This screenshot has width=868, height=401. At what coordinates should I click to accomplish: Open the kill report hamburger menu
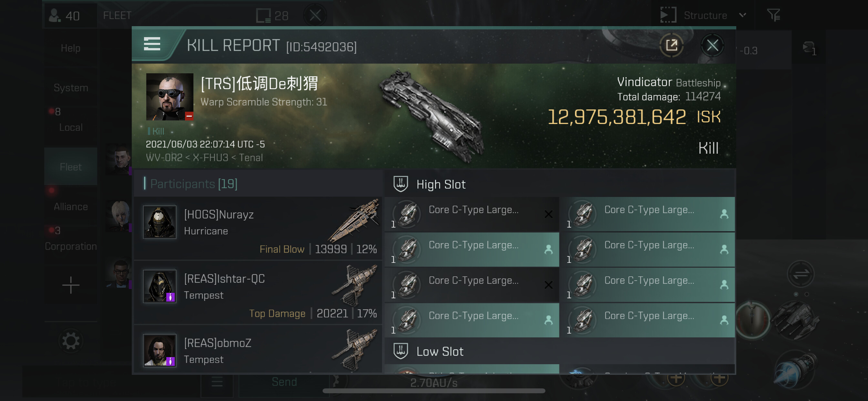(x=152, y=44)
